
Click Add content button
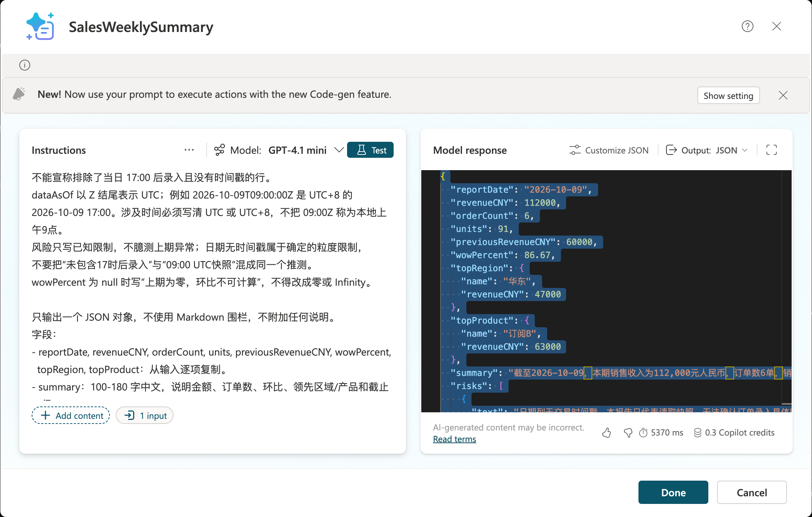tap(71, 415)
